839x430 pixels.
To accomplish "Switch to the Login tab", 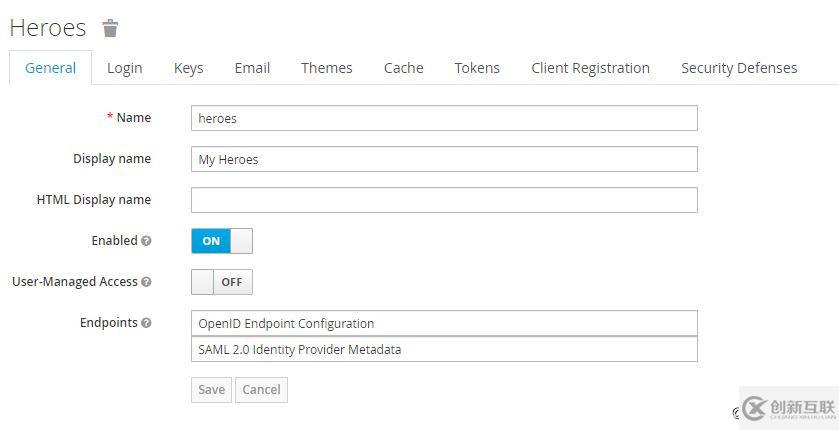I will pos(125,68).
